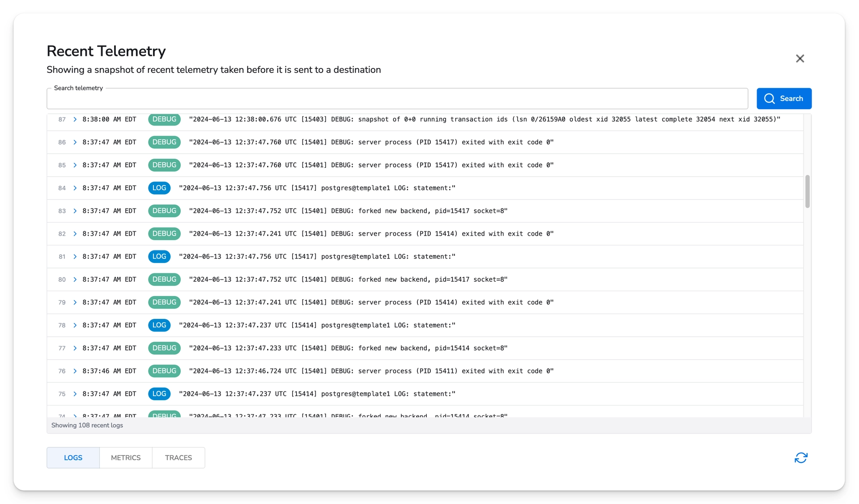Click the refresh telemetry icon
The width and height of the screenshot is (859, 504).
(x=801, y=457)
